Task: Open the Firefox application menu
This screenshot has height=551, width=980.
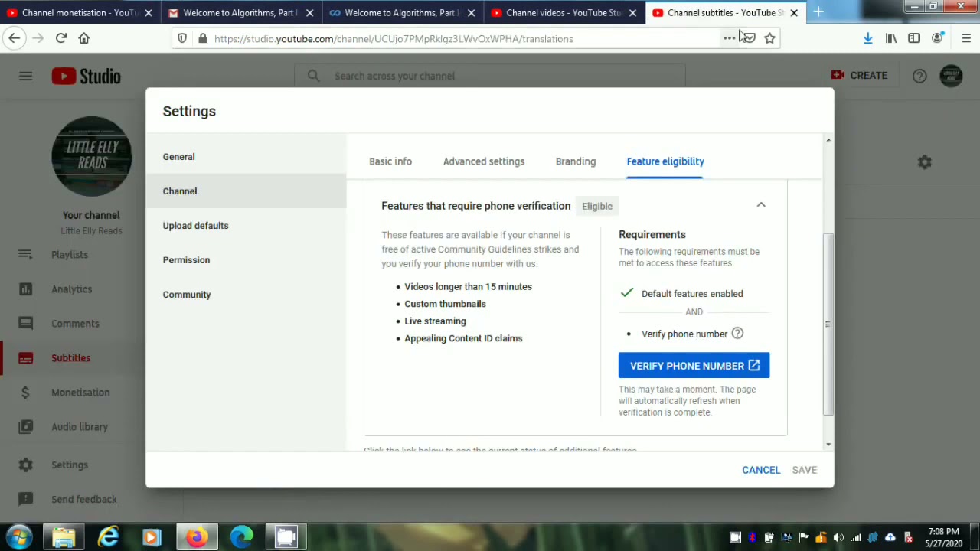Action: pyautogui.click(x=965, y=38)
